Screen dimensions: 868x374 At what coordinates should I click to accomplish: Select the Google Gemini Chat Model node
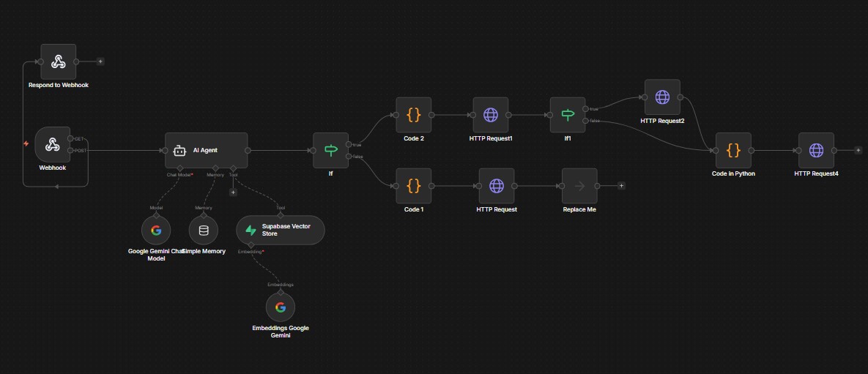pyautogui.click(x=156, y=230)
